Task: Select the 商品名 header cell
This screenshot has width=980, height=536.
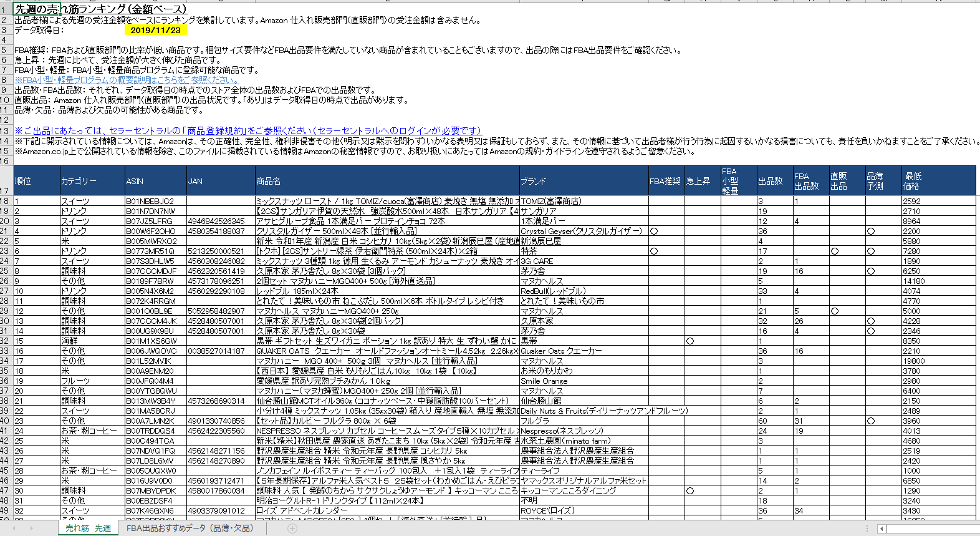Action: 386,181
